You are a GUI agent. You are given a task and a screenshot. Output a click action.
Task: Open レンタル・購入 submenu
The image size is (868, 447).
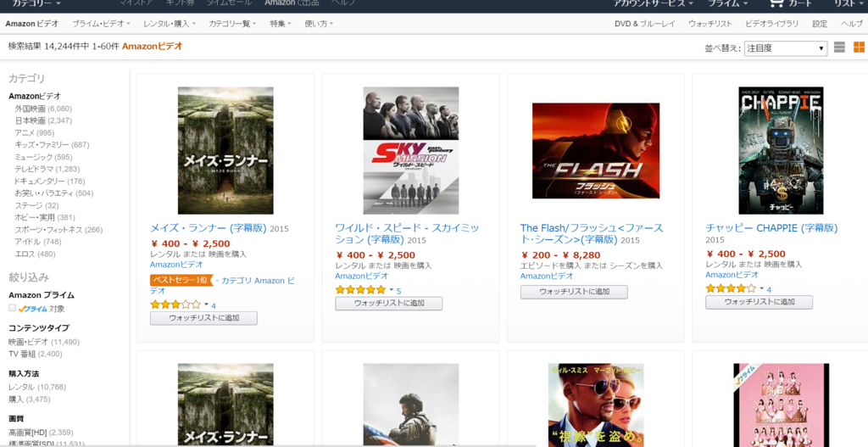[170, 24]
